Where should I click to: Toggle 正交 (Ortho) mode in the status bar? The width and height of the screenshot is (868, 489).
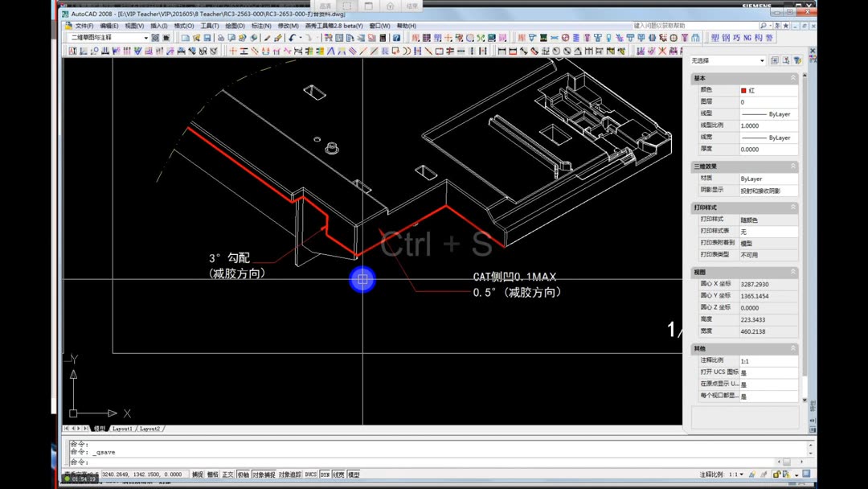point(228,475)
